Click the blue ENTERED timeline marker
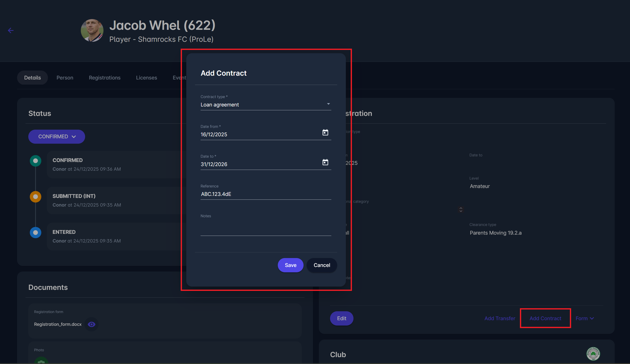 pos(35,233)
